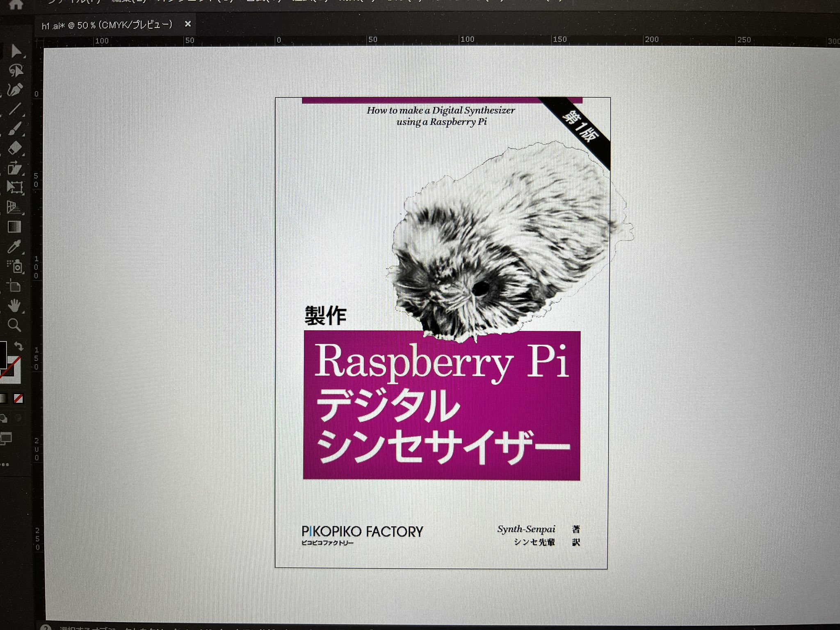Select the Eraser tool
The width and height of the screenshot is (840, 630).
point(15,148)
